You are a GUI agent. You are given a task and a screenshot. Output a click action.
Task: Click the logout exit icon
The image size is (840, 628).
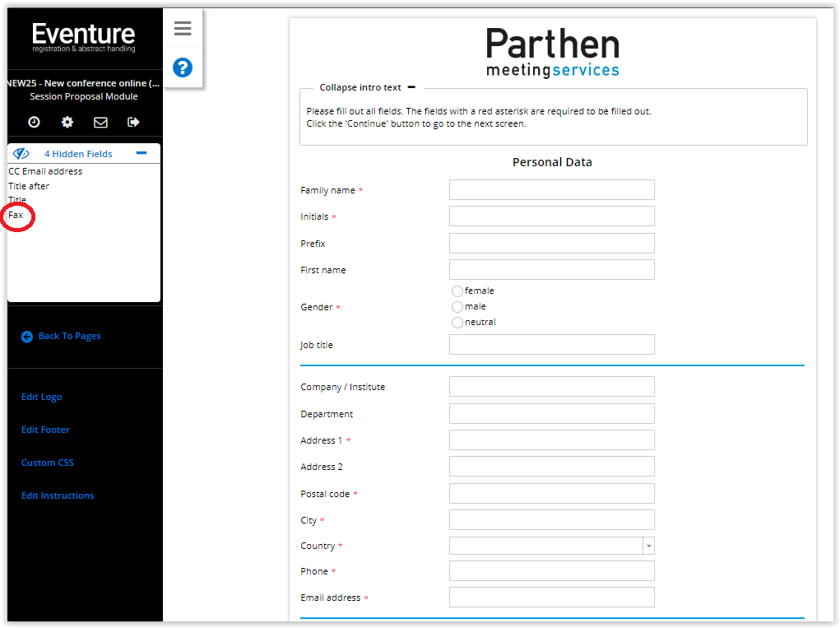[x=133, y=122]
